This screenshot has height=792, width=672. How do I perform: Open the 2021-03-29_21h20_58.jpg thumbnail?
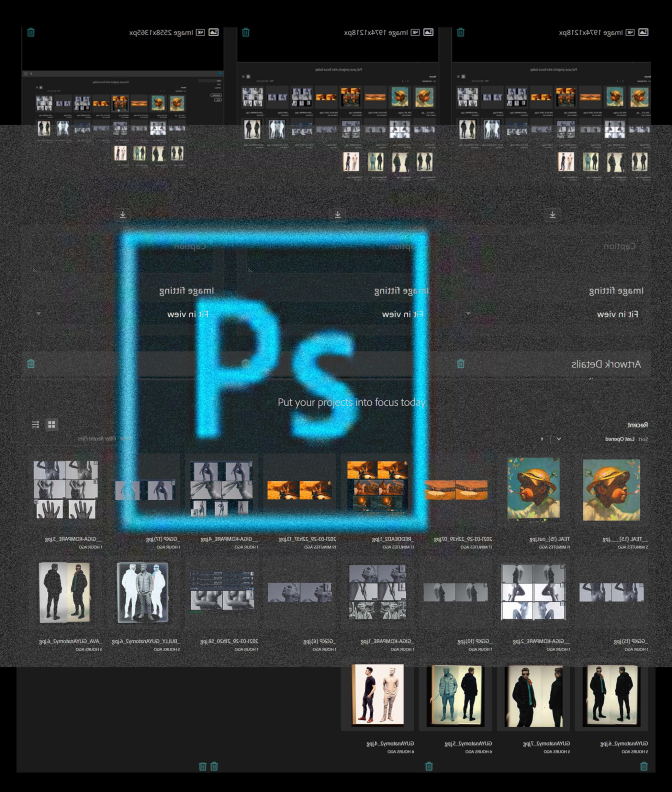coord(222,590)
